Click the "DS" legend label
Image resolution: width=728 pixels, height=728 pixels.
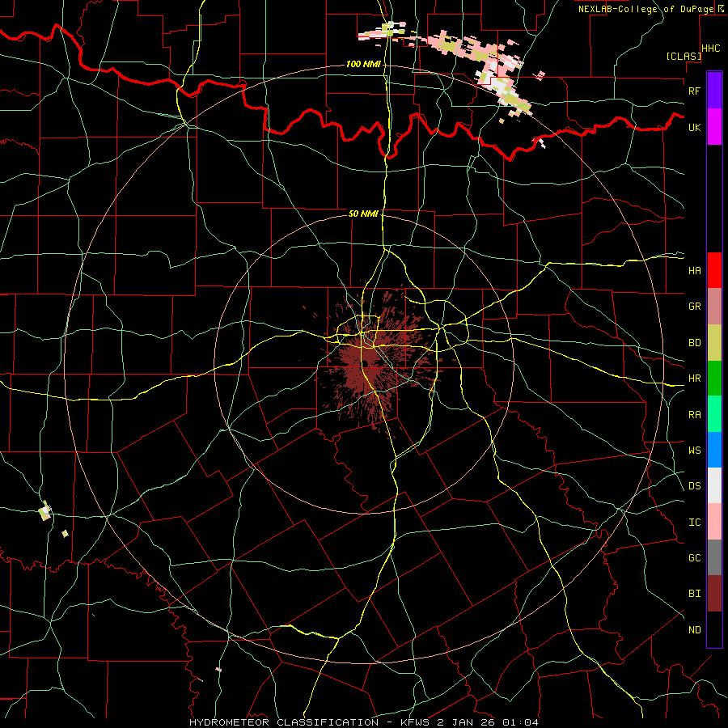click(x=694, y=486)
